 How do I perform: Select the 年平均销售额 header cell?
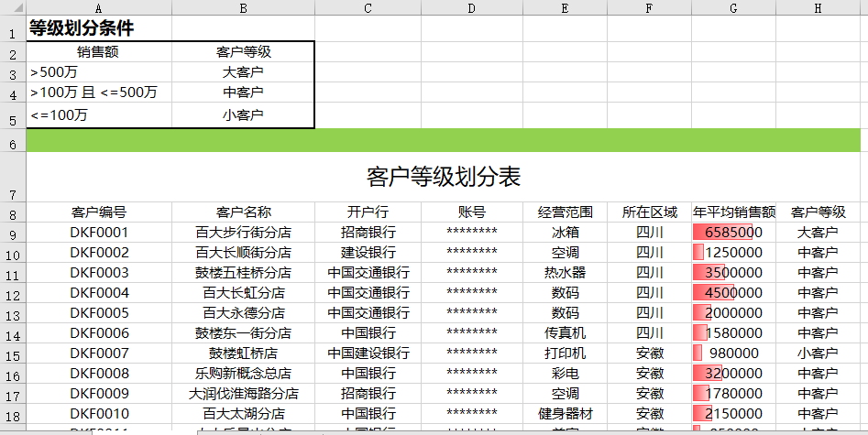(x=733, y=212)
